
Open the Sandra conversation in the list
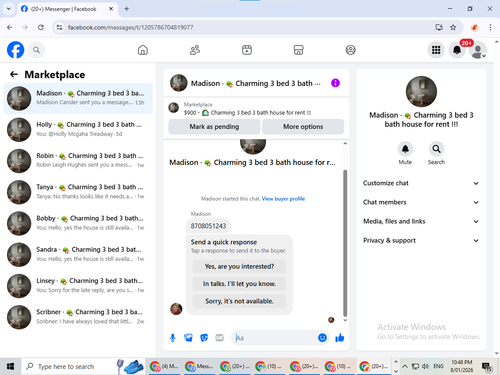click(x=78, y=254)
